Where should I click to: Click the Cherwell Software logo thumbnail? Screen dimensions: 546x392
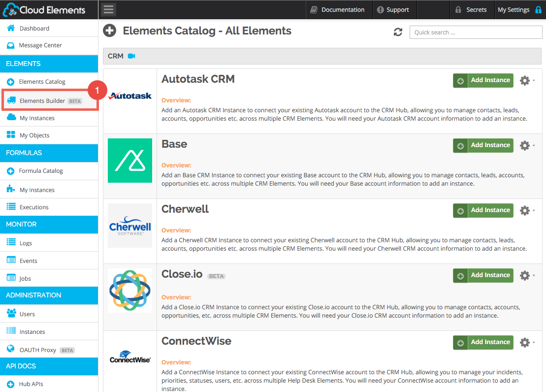tap(130, 226)
